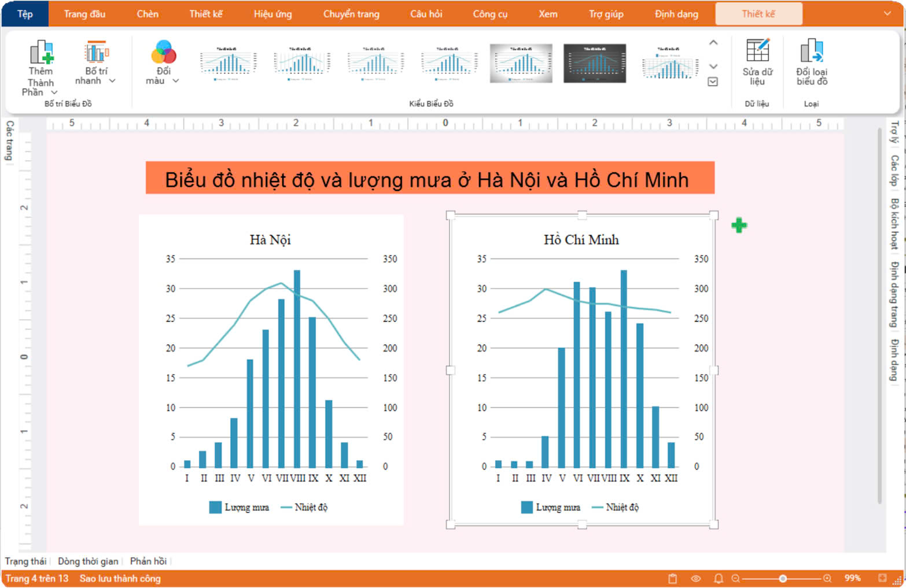This screenshot has width=906, height=588.
Task: Click the clipboard icon in status bar
Action: coord(672,578)
